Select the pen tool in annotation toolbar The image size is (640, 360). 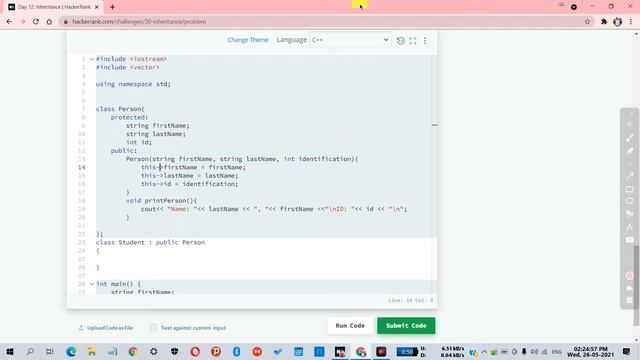629,138
